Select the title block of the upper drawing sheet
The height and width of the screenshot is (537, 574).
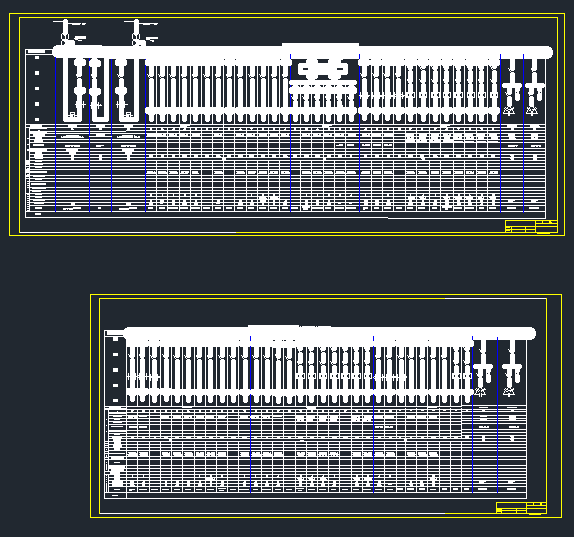click(531, 226)
